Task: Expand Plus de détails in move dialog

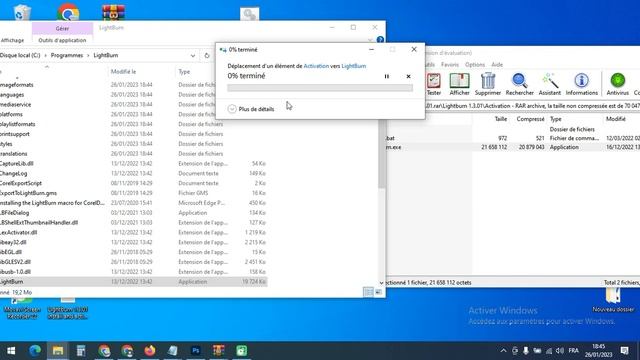Action: pos(251,109)
